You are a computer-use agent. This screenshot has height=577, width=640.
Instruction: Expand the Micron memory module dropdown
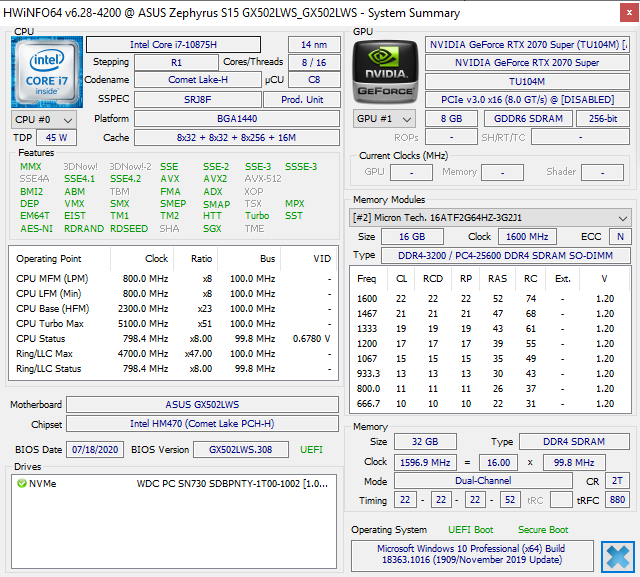pyautogui.click(x=490, y=218)
